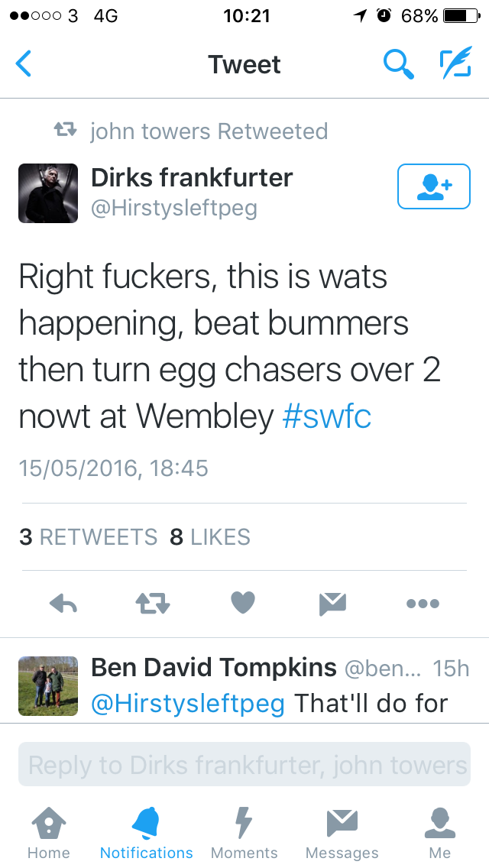This screenshot has height=868, width=489.
Task: Reply to the tweet with the arrow icon
Action: (x=63, y=604)
